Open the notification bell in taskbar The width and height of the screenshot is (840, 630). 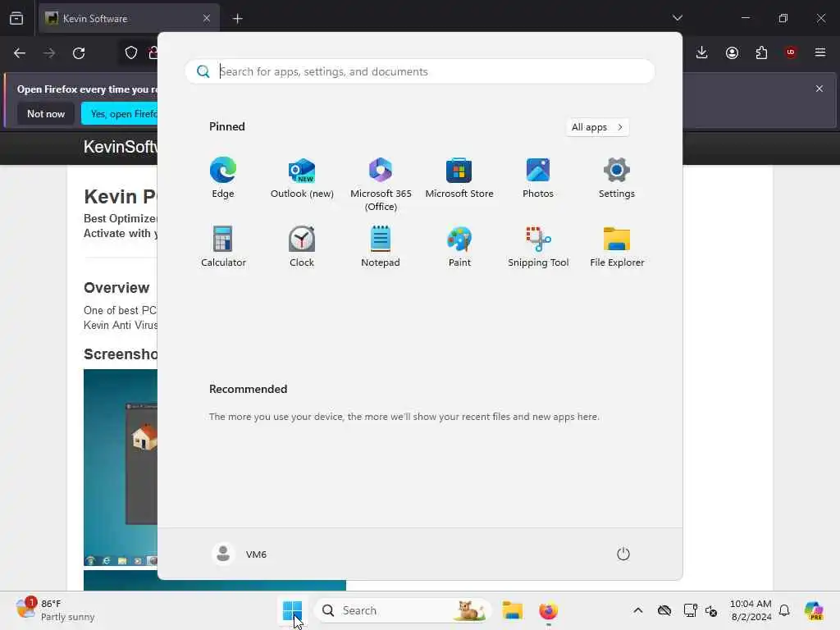pos(784,610)
